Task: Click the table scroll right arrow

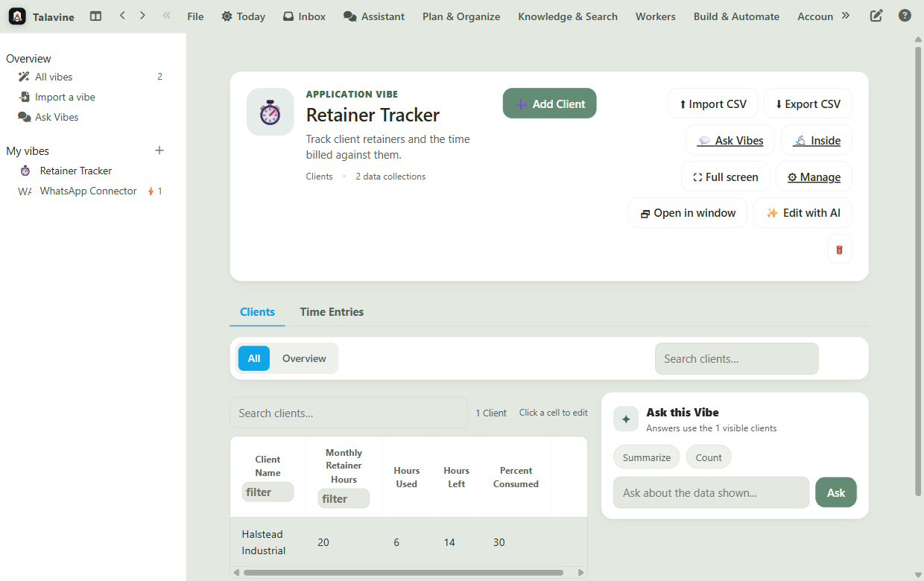Action: (x=582, y=573)
